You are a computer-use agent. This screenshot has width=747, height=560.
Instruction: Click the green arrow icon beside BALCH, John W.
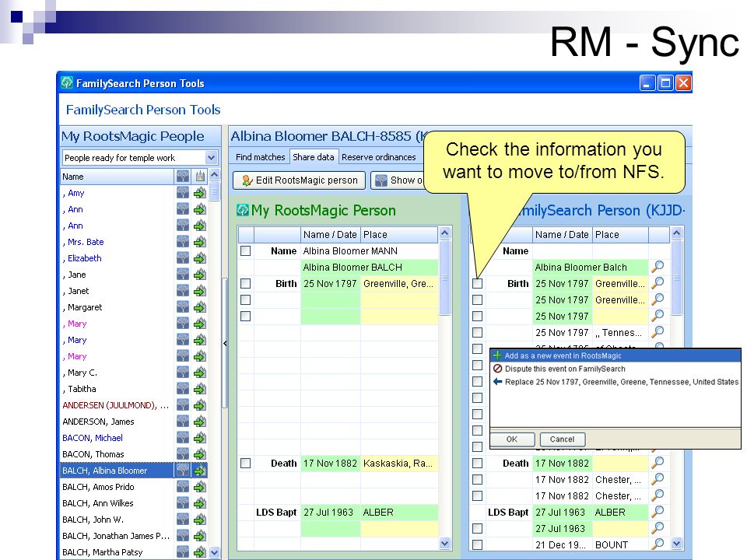coord(200,520)
